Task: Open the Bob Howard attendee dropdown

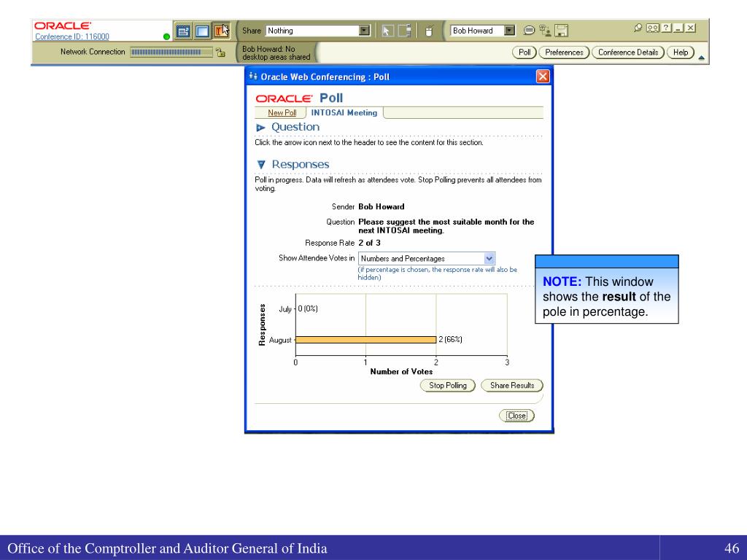Action: click(483, 31)
